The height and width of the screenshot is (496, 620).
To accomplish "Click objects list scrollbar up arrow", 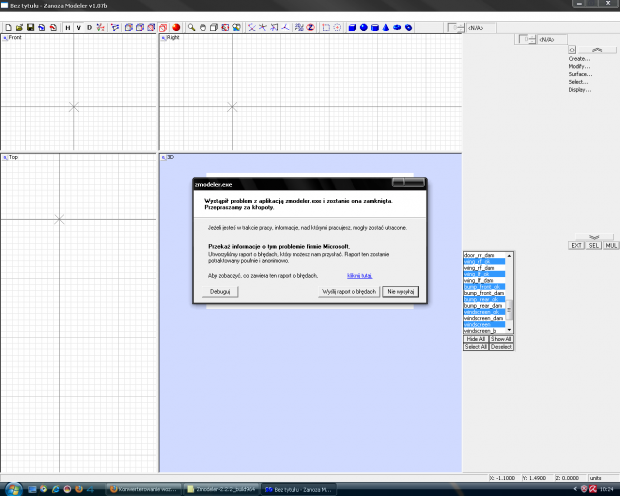I will tap(509, 256).
